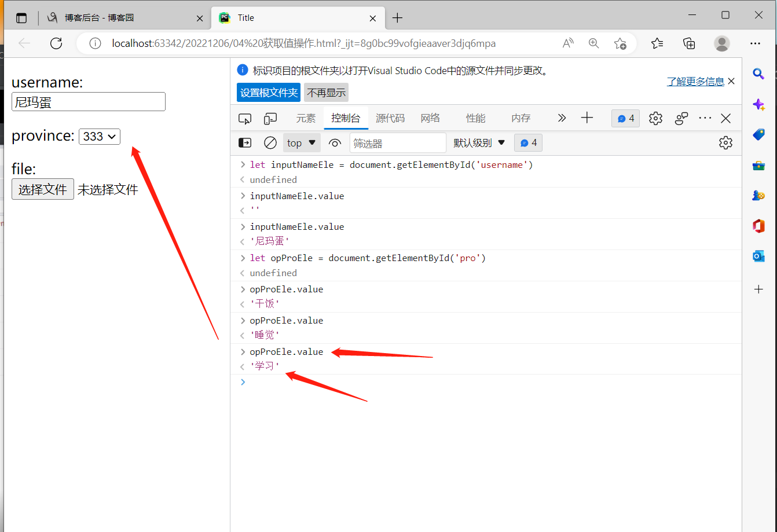Show more hidden DevTools tabs
777x532 pixels.
coord(562,118)
